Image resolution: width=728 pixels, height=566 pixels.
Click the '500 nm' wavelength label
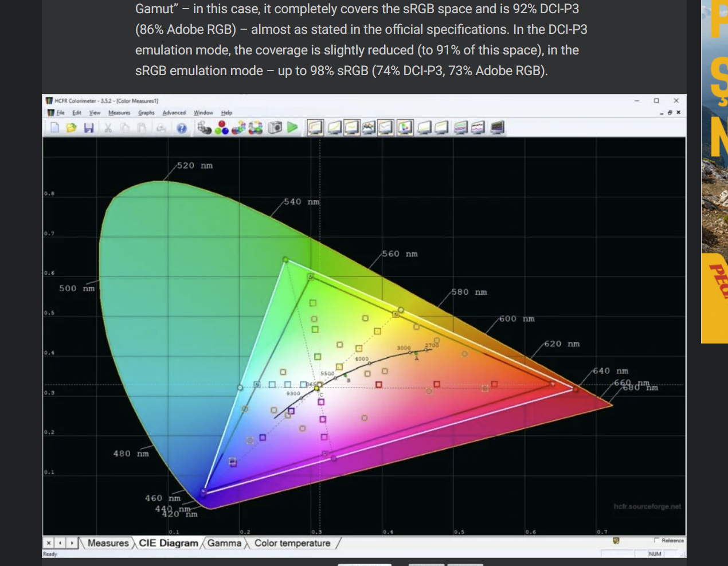(77, 288)
